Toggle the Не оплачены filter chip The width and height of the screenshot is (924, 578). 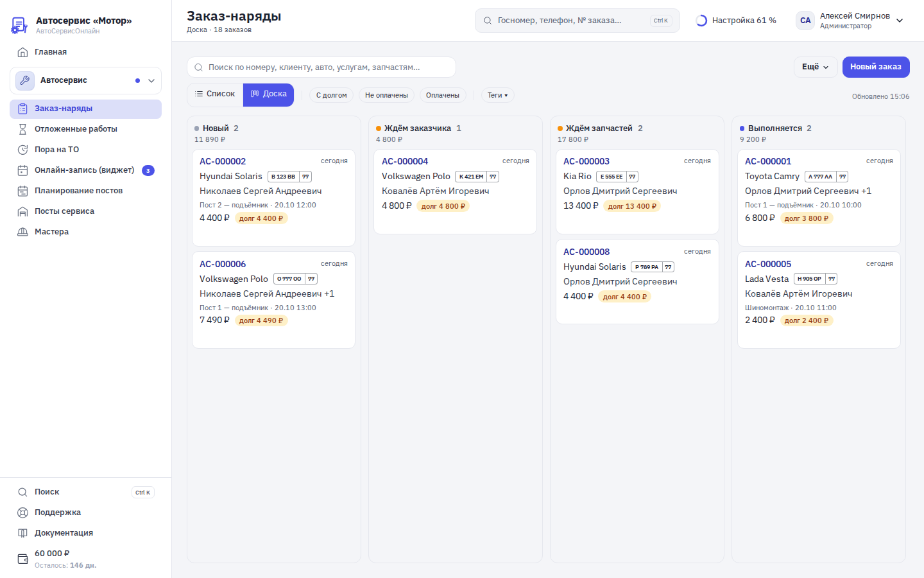pos(386,95)
